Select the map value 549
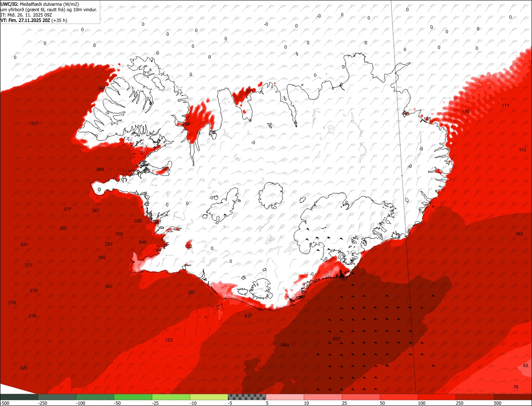Image resolution: width=532 pixels, height=406 pixels. point(285,345)
